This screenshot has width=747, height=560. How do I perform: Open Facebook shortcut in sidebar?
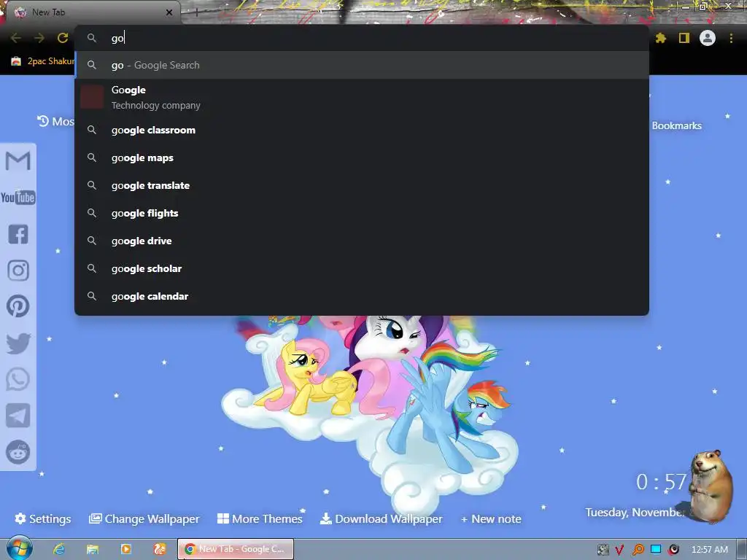[18, 234]
